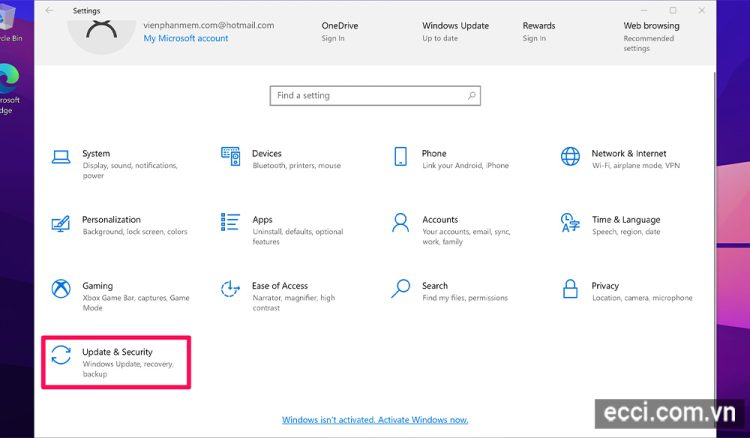Viewport: 750px width, 438px height.
Task: Click the System category title
Action: (x=96, y=153)
